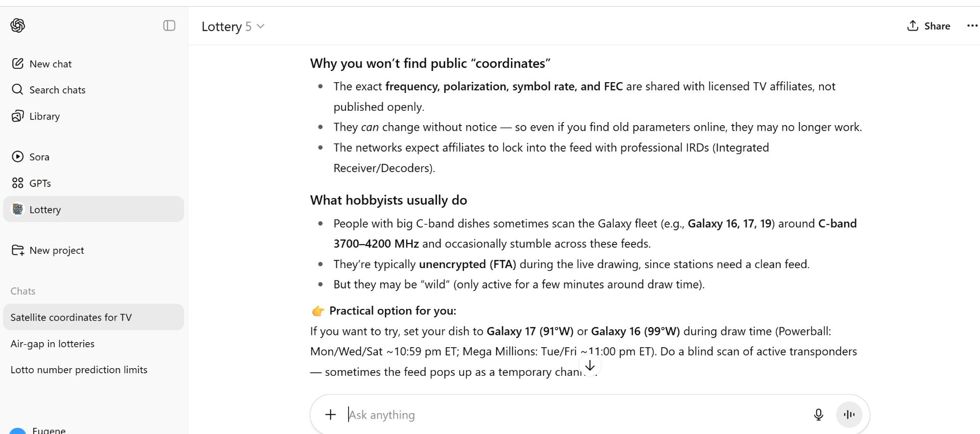Open the Library section

[x=93, y=116]
